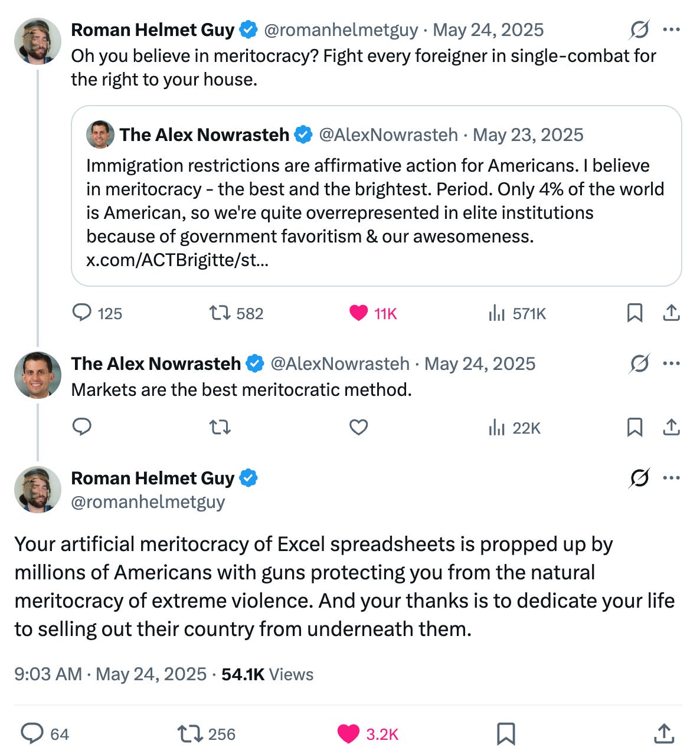The height and width of the screenshot is (754, 700).
Task: Open more options on the main tweet
Action: (671, 478)
